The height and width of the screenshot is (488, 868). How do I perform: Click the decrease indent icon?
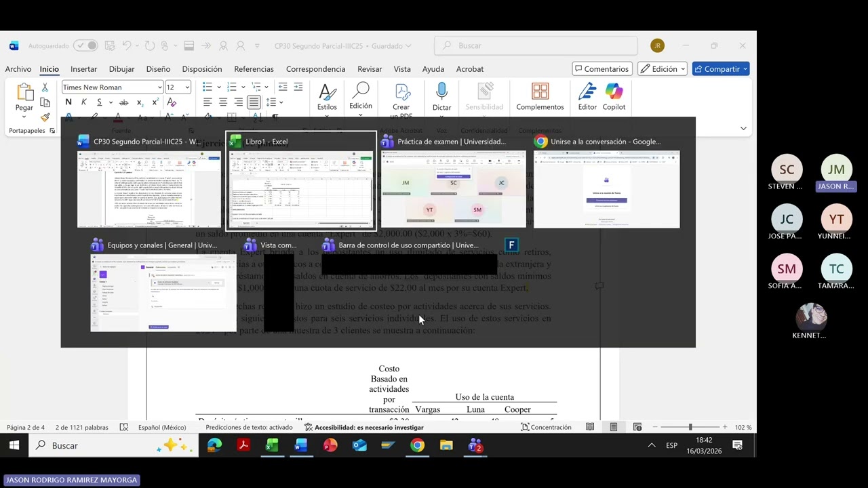[x=283, y=87]
